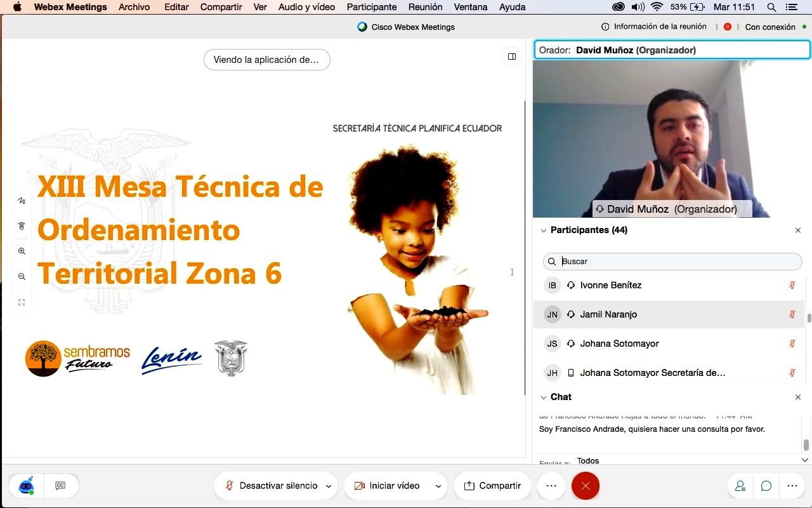Screen dimensions: 812x508
Task: Click Información de la reunión
Action: click(654, 27)
